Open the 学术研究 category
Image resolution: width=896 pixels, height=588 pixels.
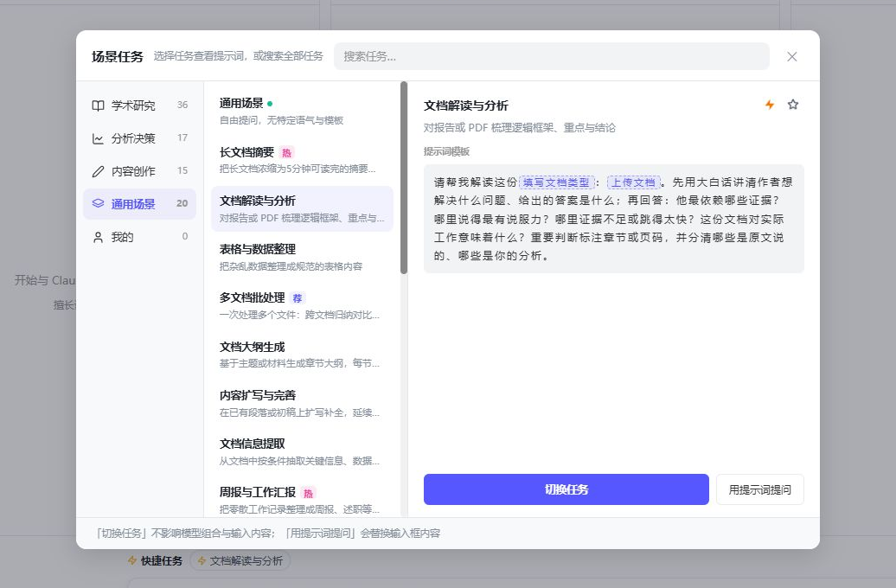(139, 105)
